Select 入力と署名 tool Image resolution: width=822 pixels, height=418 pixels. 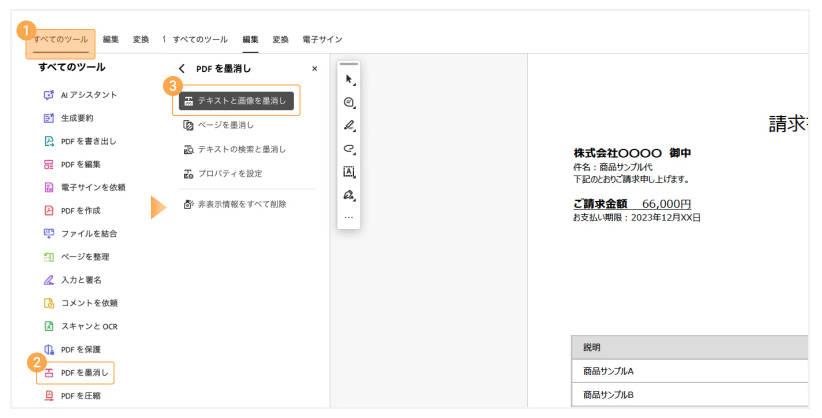[72, 280]
